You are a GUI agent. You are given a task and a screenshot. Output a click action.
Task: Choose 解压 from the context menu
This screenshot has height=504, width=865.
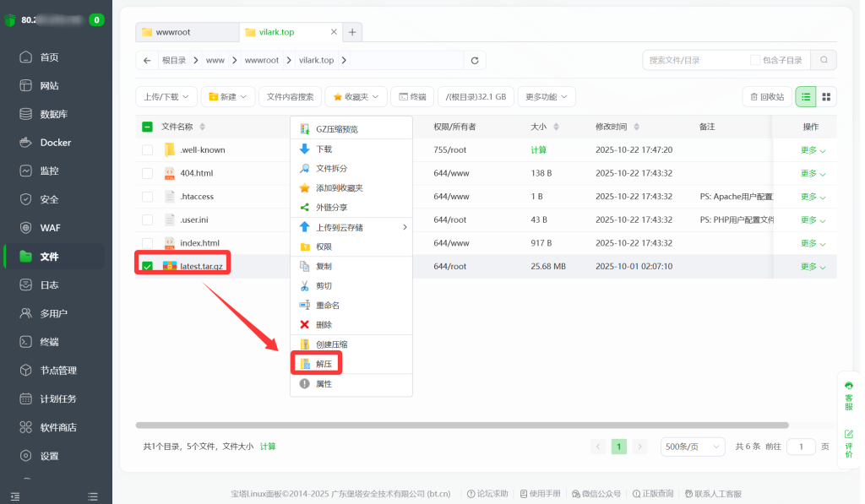324,362
